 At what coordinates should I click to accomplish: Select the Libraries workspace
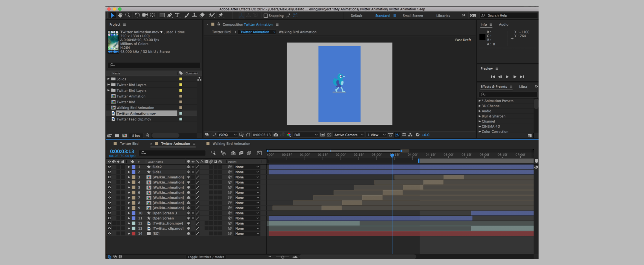click(x=443, y=16)
